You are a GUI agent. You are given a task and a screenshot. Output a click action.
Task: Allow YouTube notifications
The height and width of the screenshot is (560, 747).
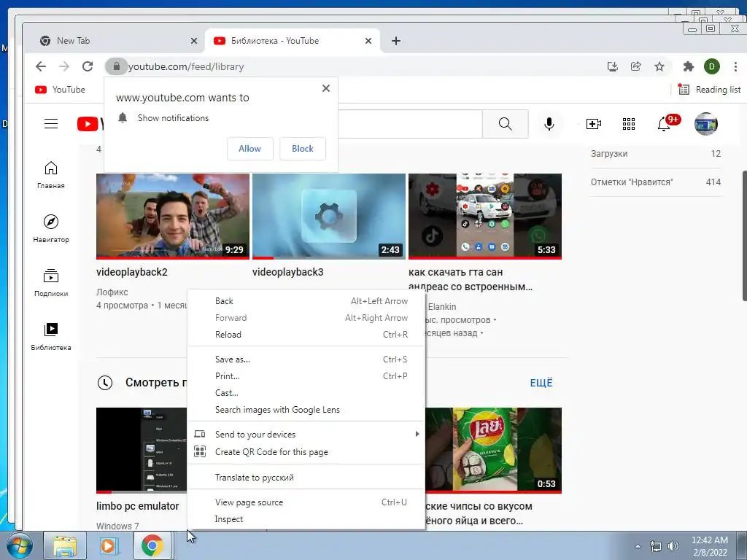click(x=250, y=149)
